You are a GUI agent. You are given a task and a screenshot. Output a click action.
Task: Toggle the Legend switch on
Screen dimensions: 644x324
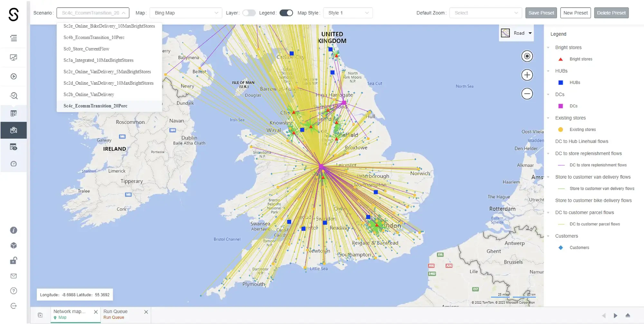coord(286,13)
